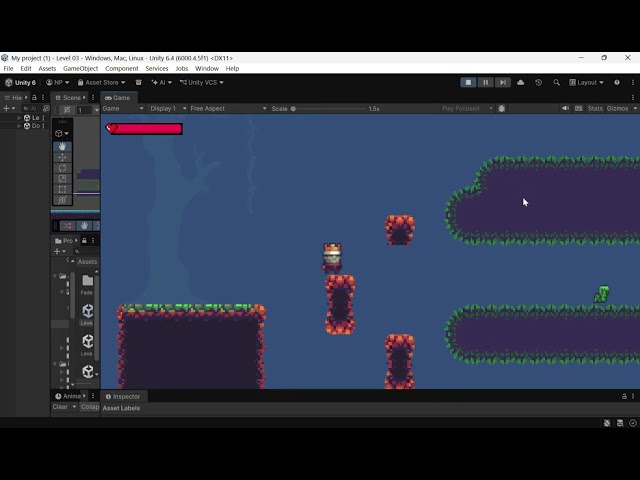The height and width of the screenshot is (480, 640).
Task: Open the Layout dropdown
Action: [586, 82]
